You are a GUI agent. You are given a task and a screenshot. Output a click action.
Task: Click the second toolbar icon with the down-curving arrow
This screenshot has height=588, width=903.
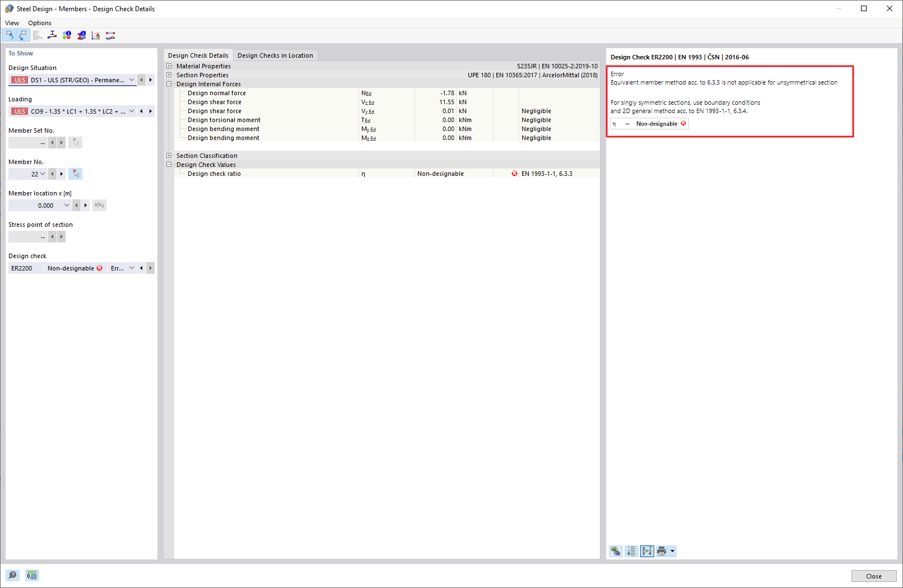(x=22, y=35)
